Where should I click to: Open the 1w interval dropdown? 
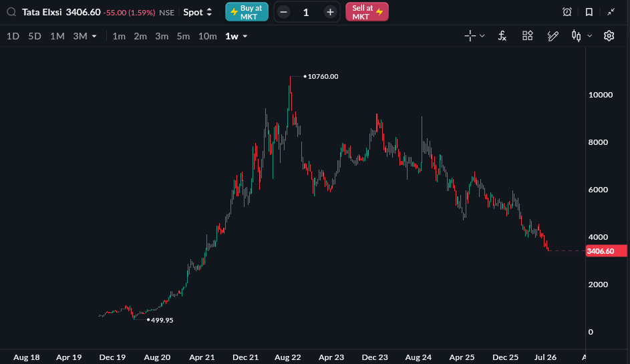click(x=237, y=36)
